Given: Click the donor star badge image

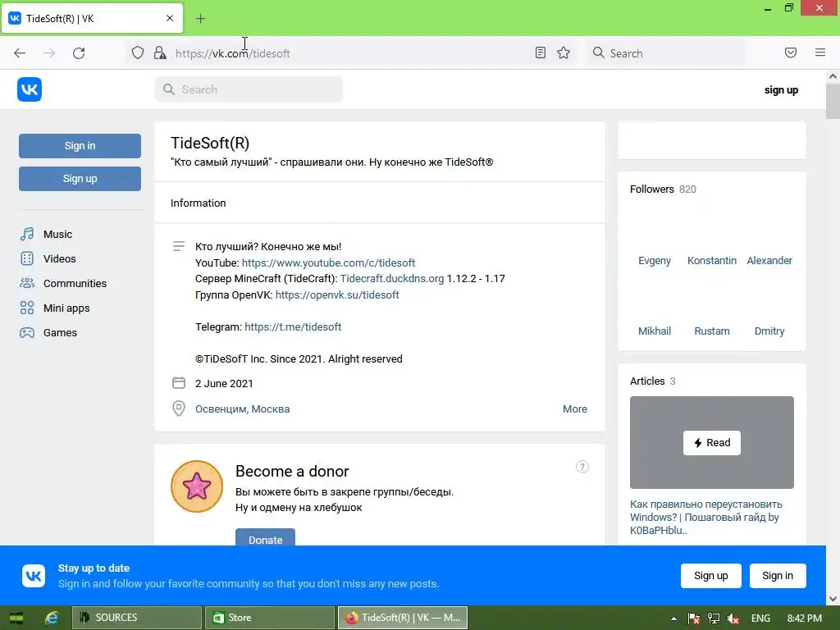Looking at the screenshot, I should pyautogui.click(x=197, y=486).
